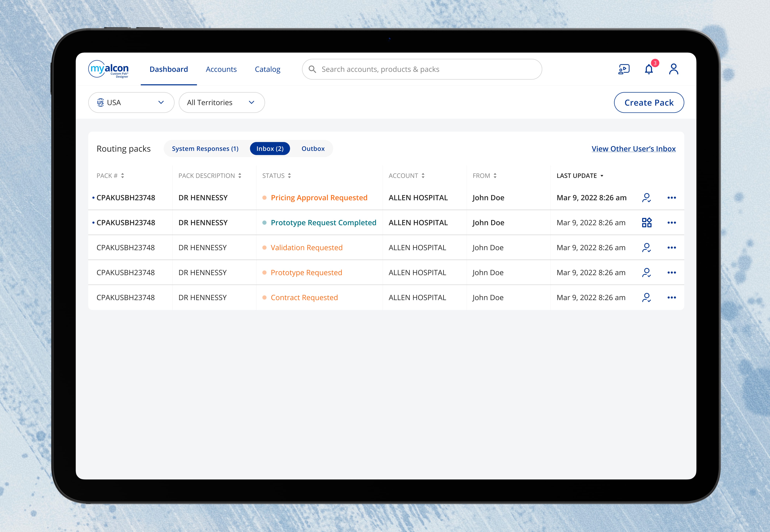Viewport: 770px width, 532px height.
Task: Click the Create Pack button
Action: point(649,102)
